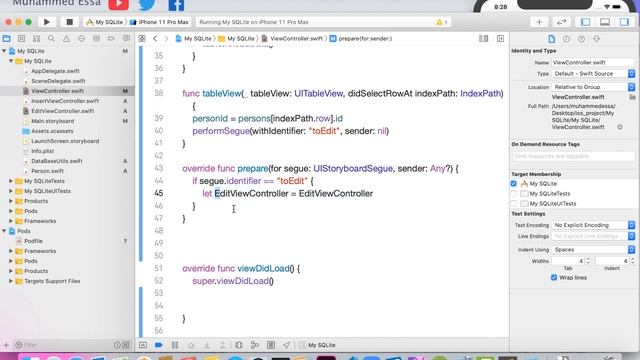
Task: Click the code review arrows button
Action: click(x=561, y=22)
